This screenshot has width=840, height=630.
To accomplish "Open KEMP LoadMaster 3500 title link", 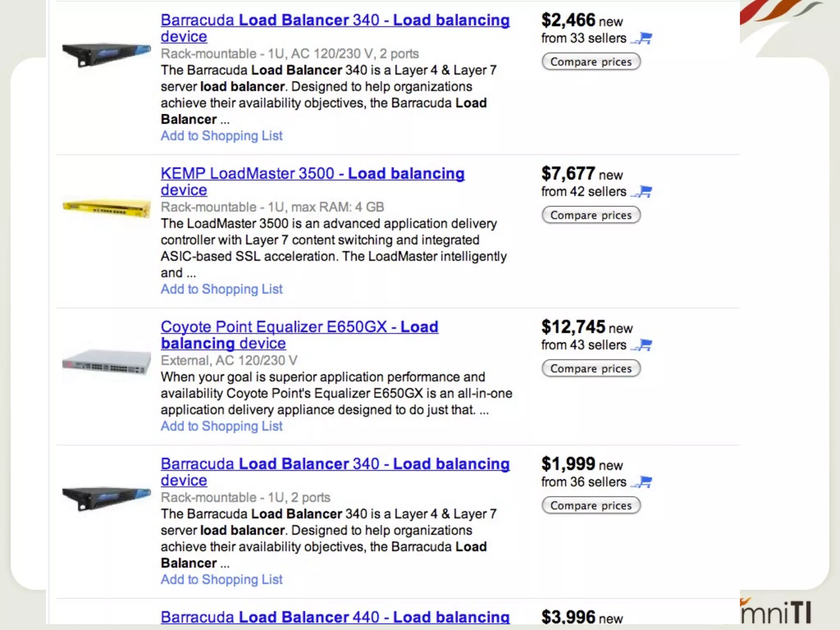I will [312, 174].
